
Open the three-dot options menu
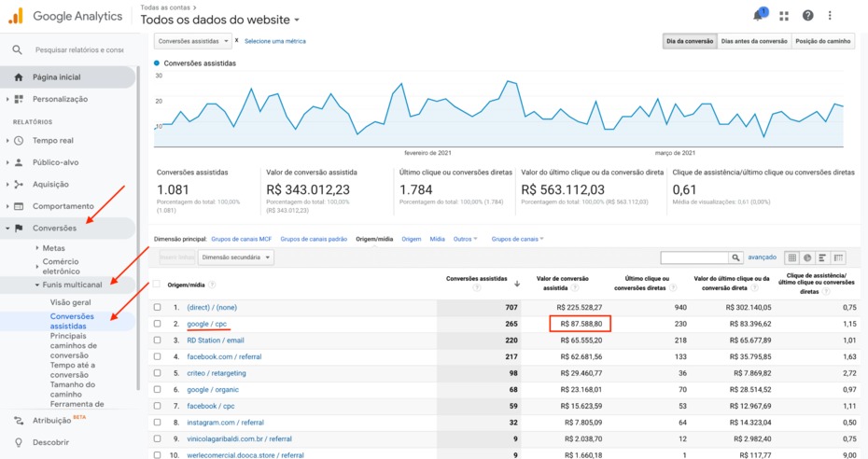[830, 16]
